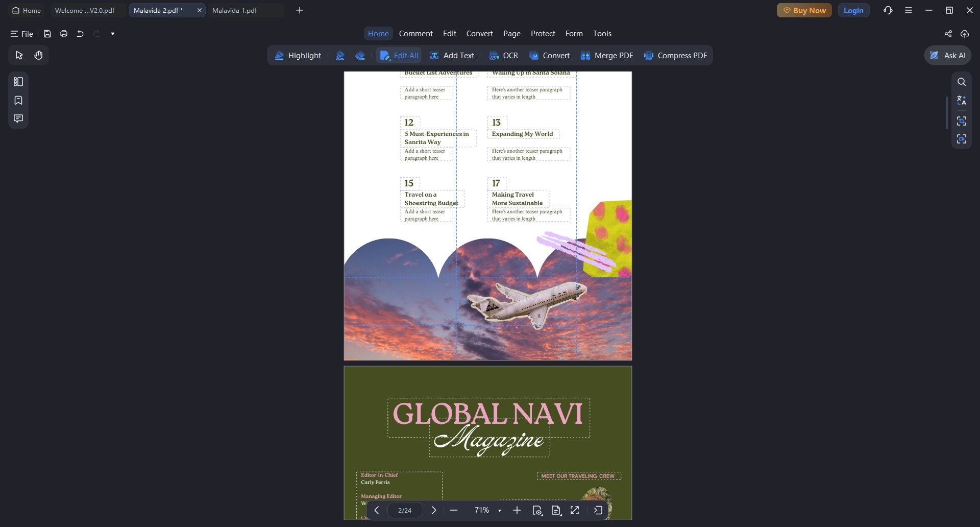Open the Form ribbon tab
This screenshot has width=980, height=527.
tap(574, 34)
